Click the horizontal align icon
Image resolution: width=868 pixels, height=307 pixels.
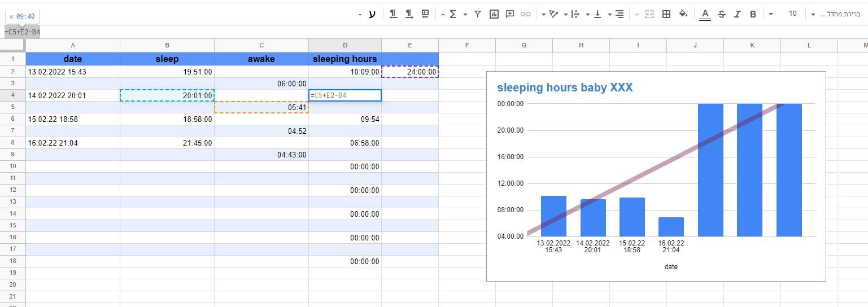tap(620, 14)
